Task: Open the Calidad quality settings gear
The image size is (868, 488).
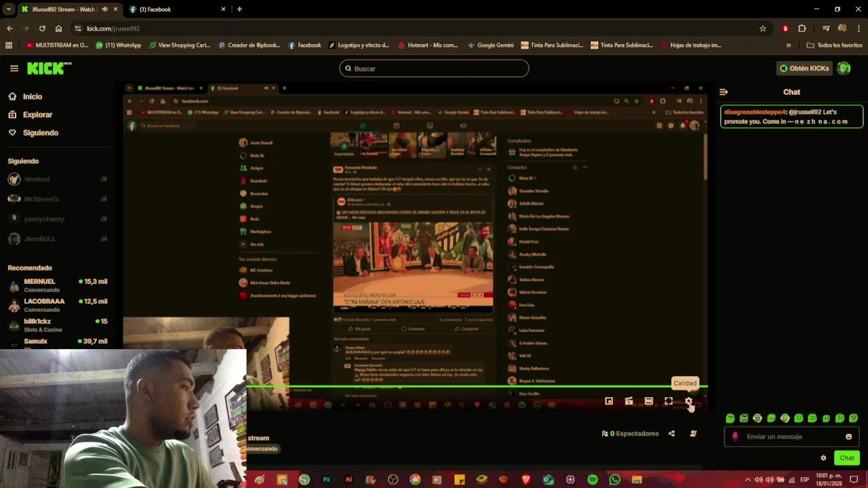Action: click(x=688, y=401)
